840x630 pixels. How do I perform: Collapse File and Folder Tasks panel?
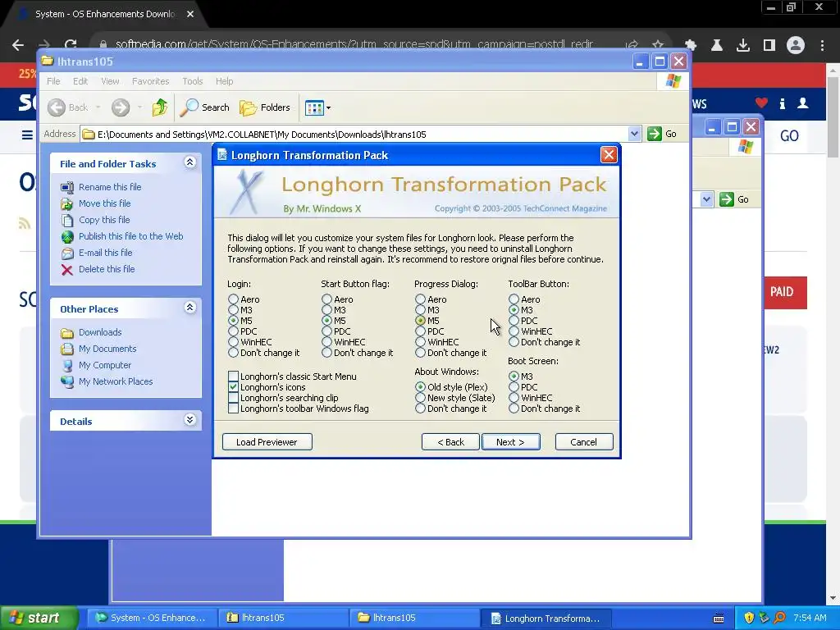(189, 162)
